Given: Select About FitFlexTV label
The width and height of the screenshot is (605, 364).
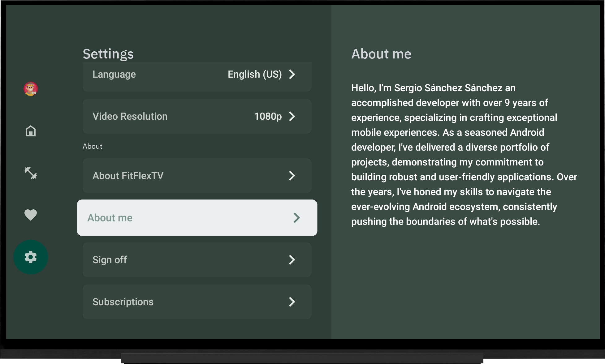Looking at the screenshot, I should tap(128, 176).
